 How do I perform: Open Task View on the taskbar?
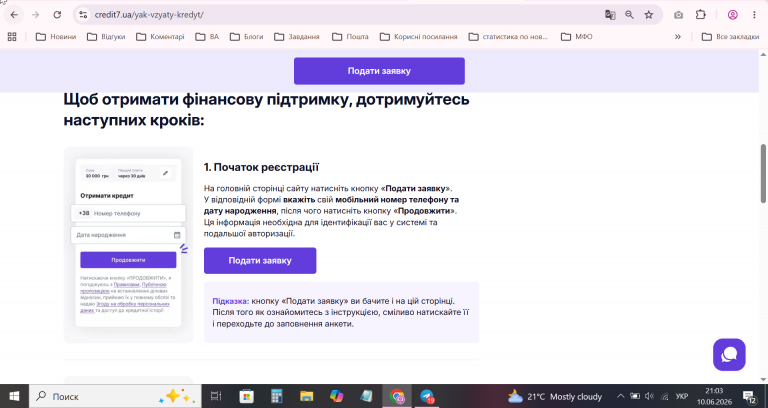(216, 396)
